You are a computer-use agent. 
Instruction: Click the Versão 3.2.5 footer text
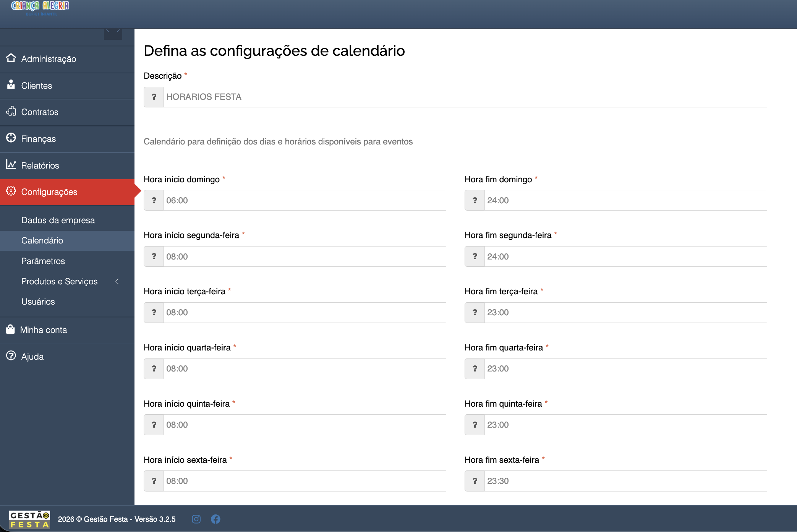coord(155,519)
